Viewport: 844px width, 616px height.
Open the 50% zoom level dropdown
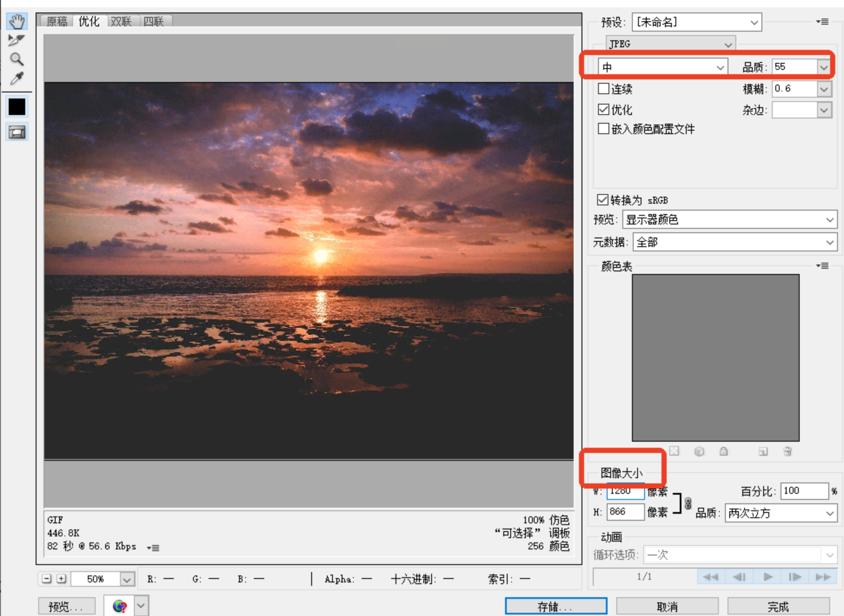pyautogui.click(x=127, y=579)
